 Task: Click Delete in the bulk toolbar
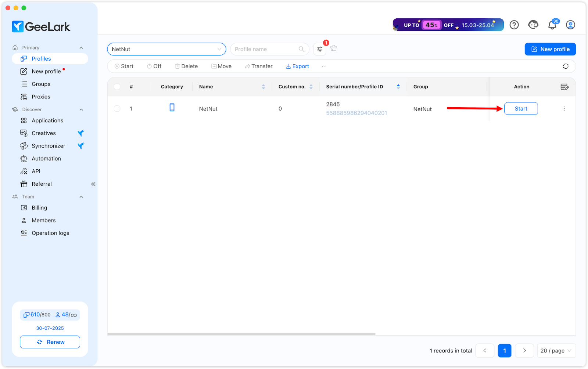tap(186, 66)
